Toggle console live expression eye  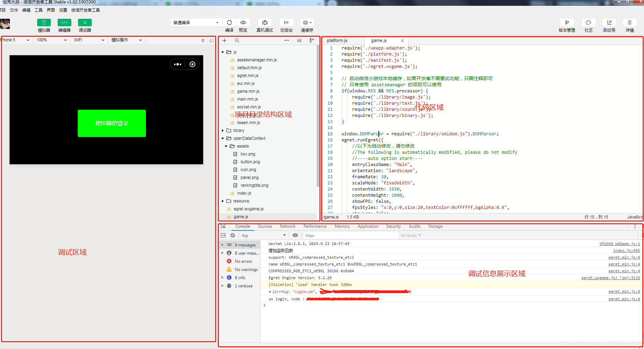point(295,236)
